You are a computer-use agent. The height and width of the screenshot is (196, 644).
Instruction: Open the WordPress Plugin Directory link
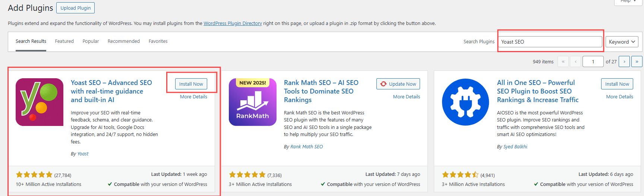(x=233, y=23)
